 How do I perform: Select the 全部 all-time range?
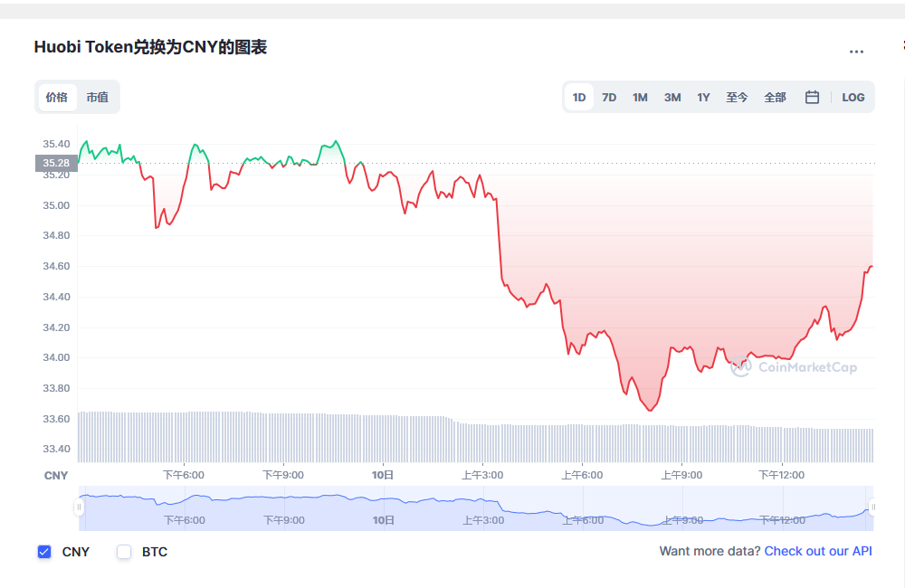click(775, 97)
